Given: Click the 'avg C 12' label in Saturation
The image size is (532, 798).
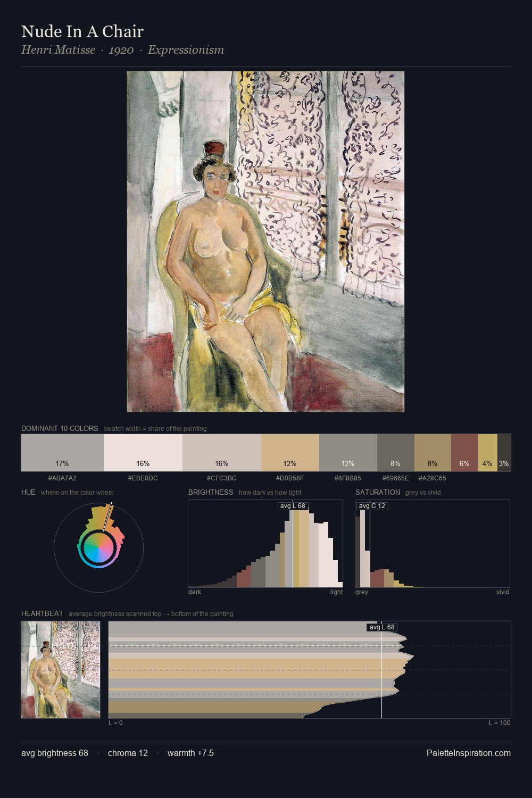Looking at the screenshot, I should tap(372, 506).
